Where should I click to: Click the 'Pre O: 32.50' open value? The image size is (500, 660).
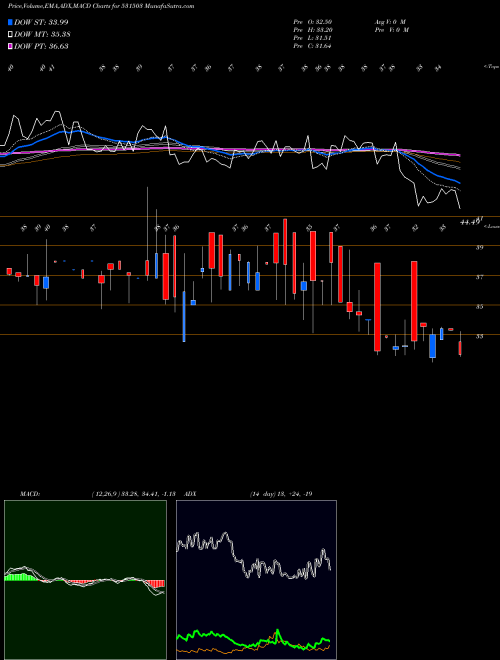(x=312, y=22)
